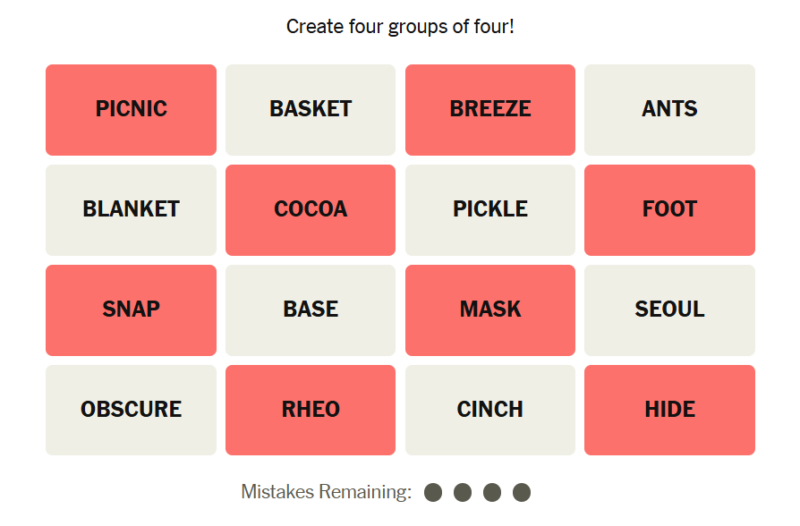
Task: Click the 'Create four groups of four!' heading
Action: (400, 27)
